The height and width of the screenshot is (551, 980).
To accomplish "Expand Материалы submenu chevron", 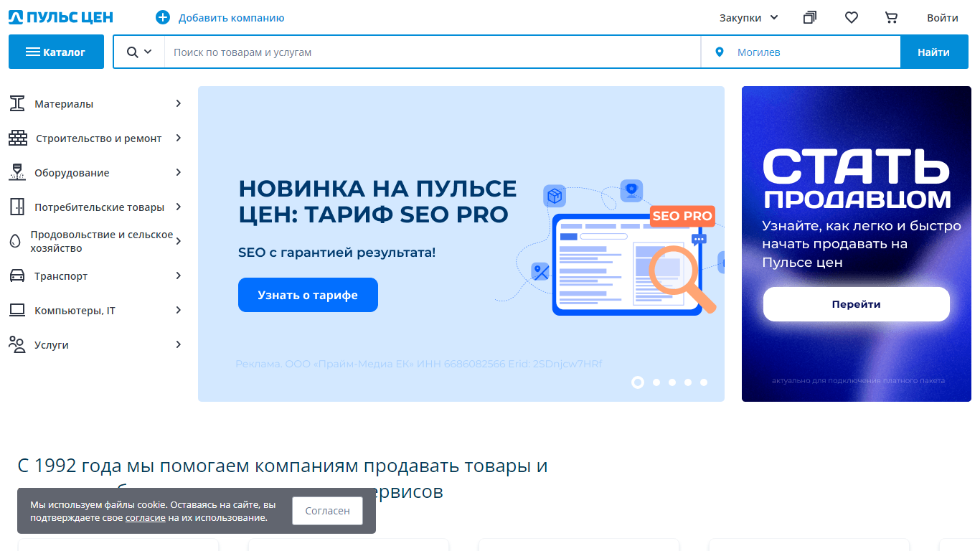I will point(179,103).
